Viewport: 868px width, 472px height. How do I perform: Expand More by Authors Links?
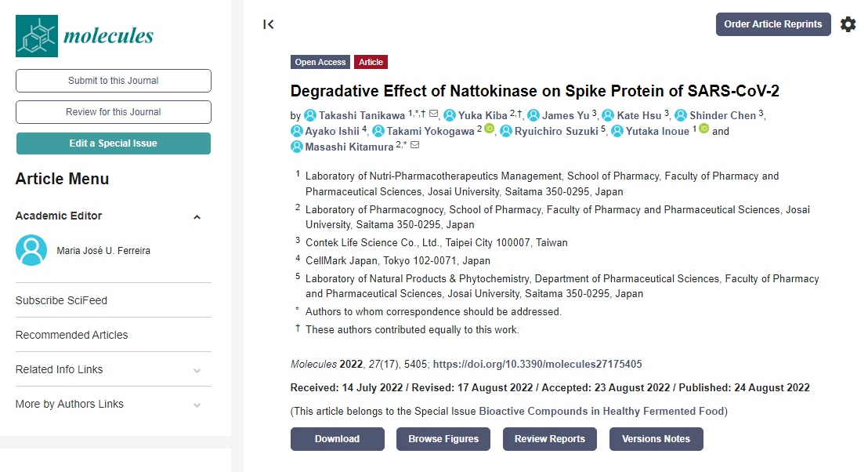(x=197, y=405)
